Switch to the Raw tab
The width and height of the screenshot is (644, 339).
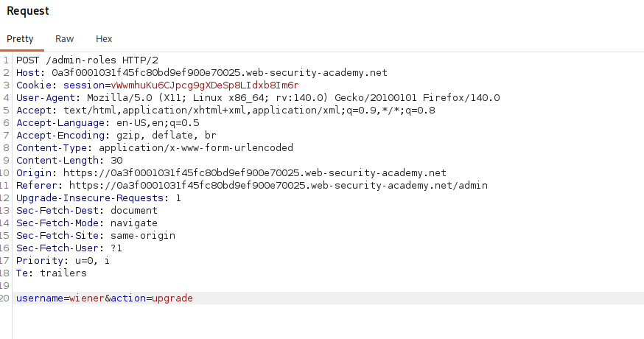click(65, 38)
